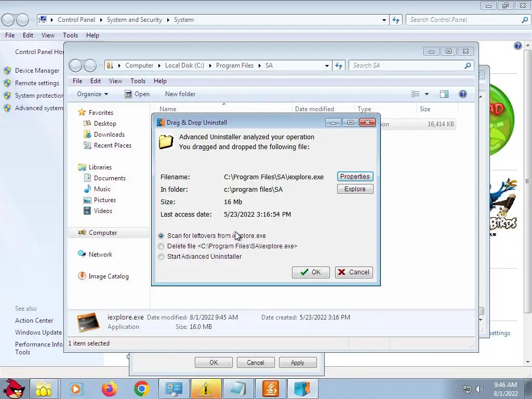Click the Libraries icon

[x=82, y=167]
